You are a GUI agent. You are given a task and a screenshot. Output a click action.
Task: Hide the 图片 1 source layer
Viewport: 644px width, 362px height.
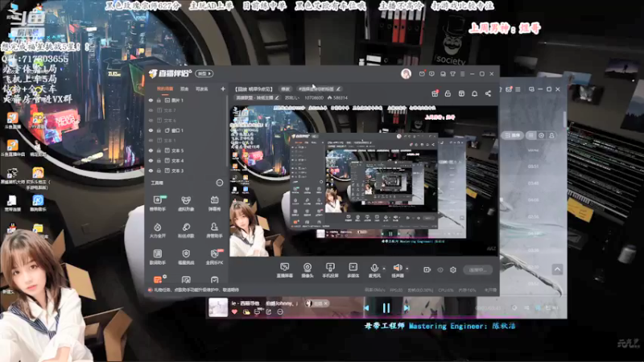(151, 100)
